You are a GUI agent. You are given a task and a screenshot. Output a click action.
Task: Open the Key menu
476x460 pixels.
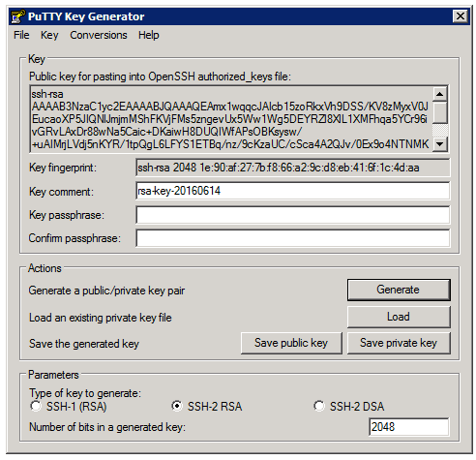click(x=49, y=35)
